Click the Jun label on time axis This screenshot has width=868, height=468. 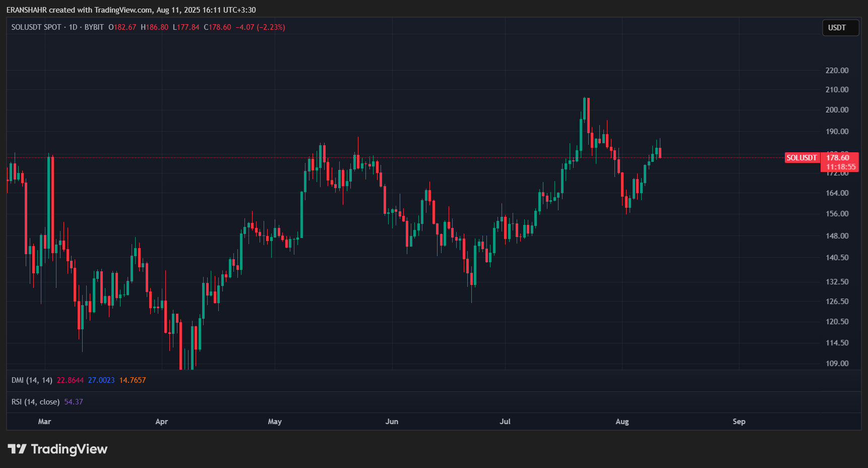(x=392, y=422)
